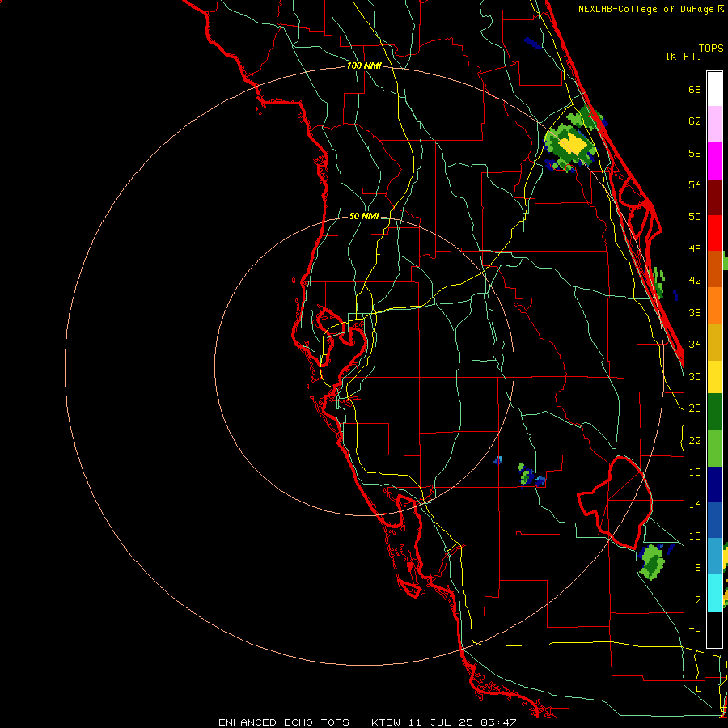The width and height of the screenshot is (728, 728).
Task: Click the dark orange legend swatch
Action: tap(714, 269)
